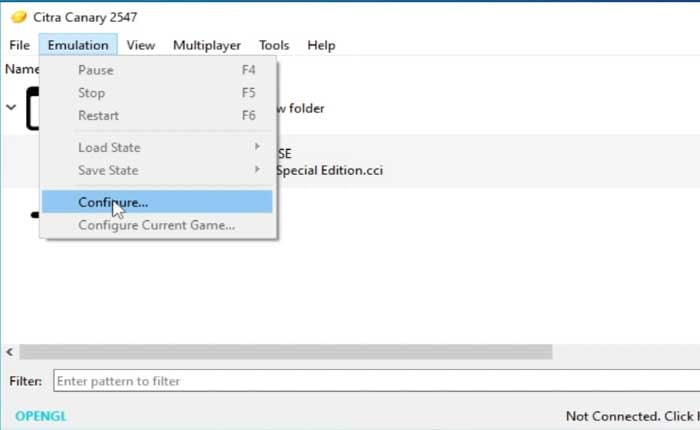Open the Help menu
700x430 pixels.
321,45
